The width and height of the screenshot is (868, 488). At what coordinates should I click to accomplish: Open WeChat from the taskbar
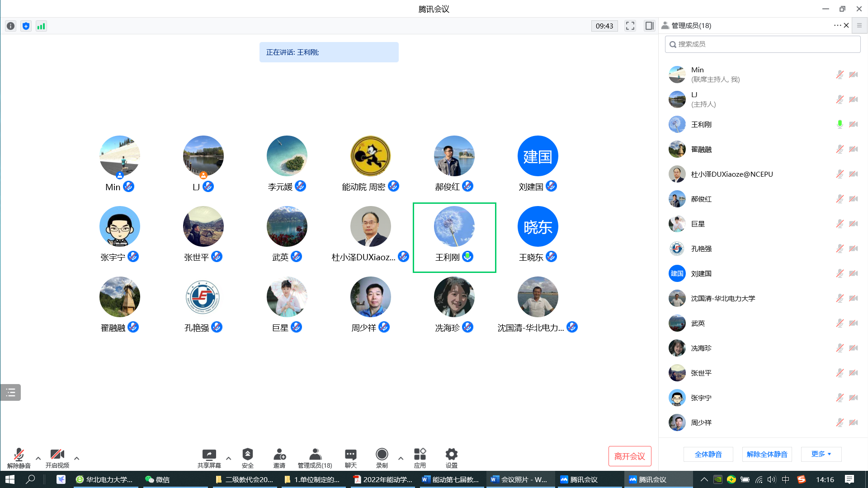pyautogui.click(x=157, y=479)
